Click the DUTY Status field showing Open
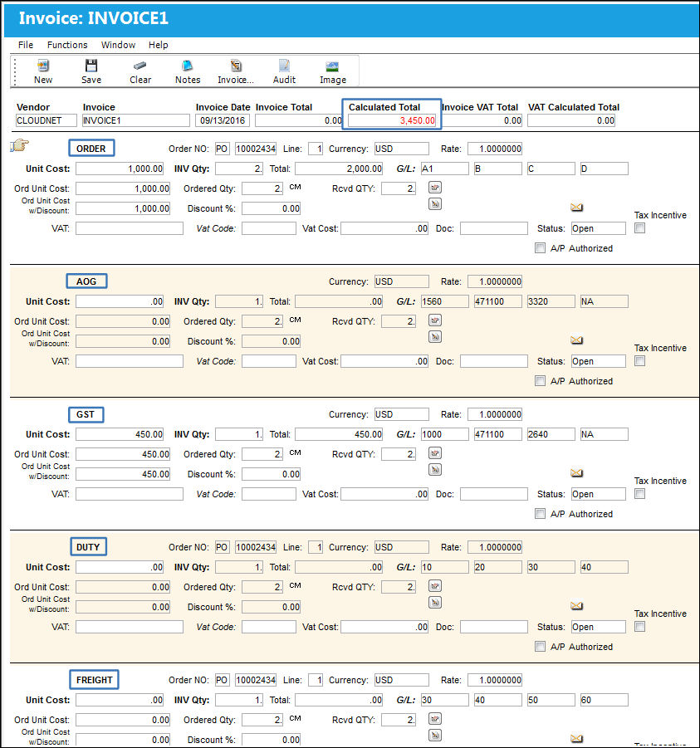Viewport: 700px width, 748px height. coord(599,626)
